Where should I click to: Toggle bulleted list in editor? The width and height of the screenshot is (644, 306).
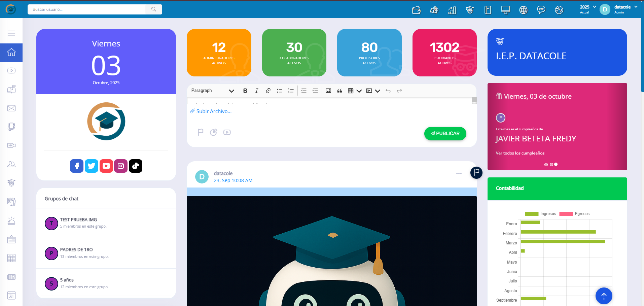pyautogui.click(x=280, y=91)
